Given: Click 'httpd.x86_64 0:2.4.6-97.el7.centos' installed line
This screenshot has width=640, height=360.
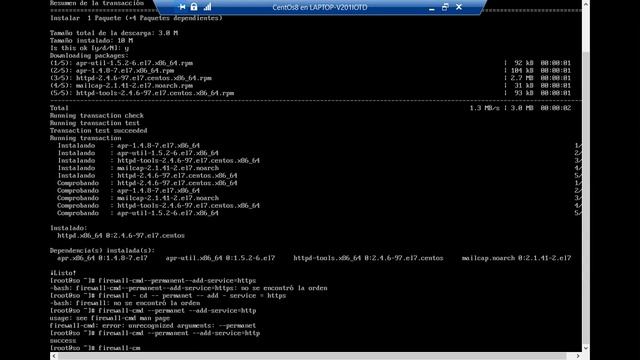Looking at the screenshot, I should click(121, 236).
